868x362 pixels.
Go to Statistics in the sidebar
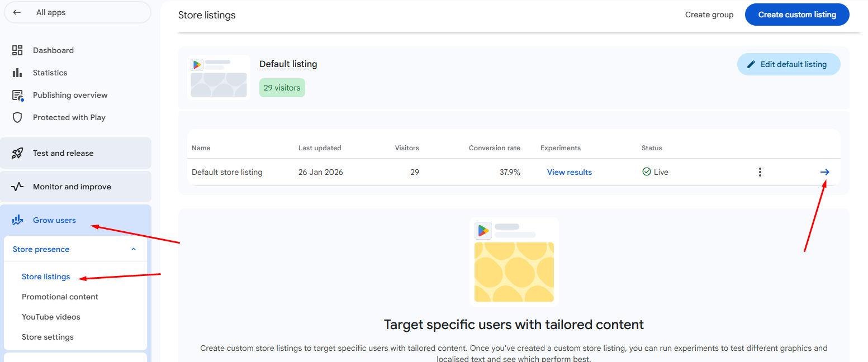coord(50,73)
